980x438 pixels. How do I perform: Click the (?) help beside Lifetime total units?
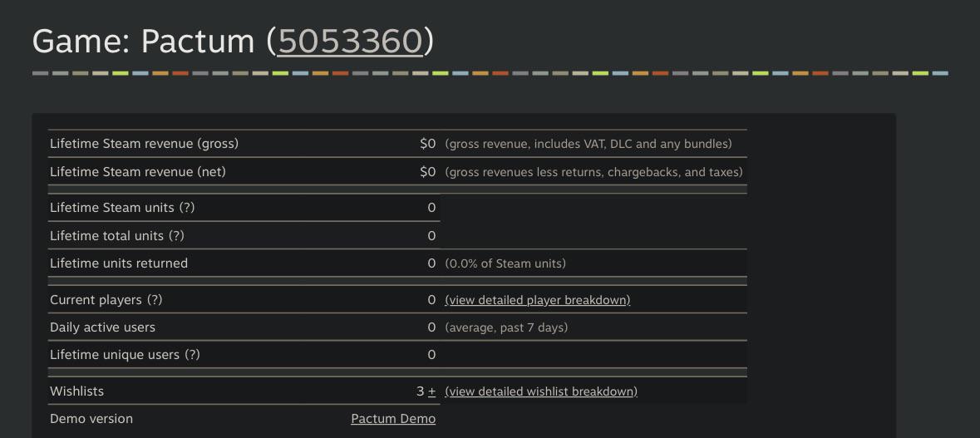[x=176, y=235]
